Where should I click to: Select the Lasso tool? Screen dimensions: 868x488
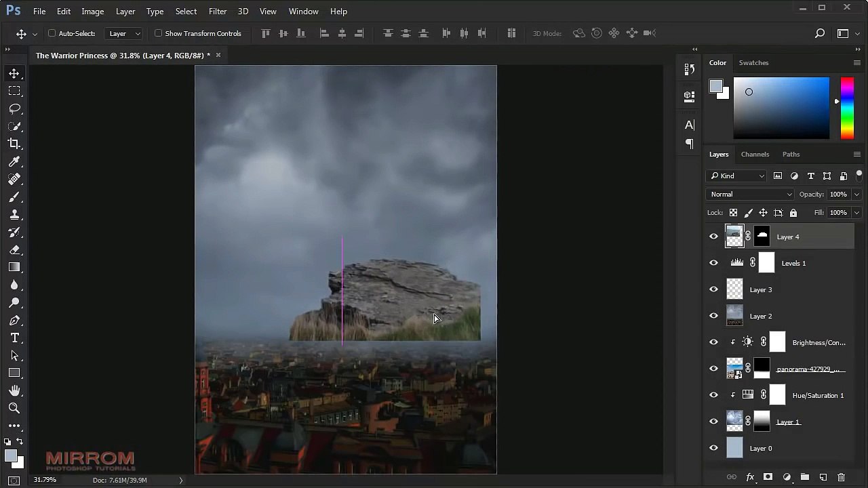(x=14, y=108)
